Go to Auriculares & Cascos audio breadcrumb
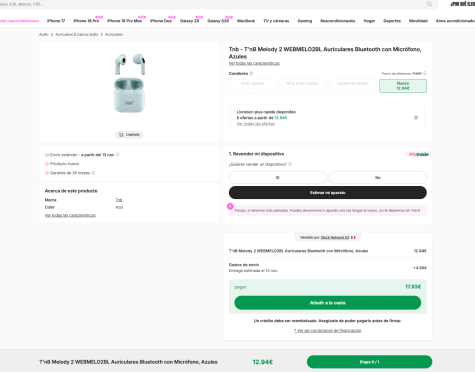 77,34
